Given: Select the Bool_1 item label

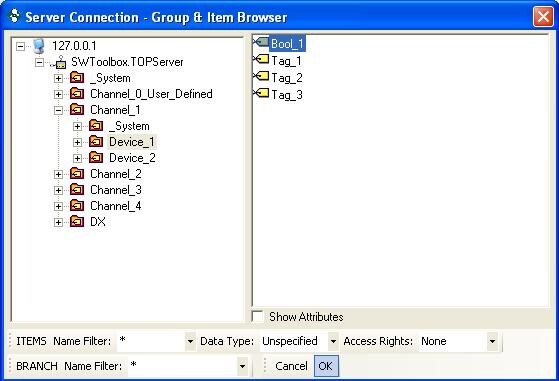Looking at the screenshot, I should pos(287,43).
